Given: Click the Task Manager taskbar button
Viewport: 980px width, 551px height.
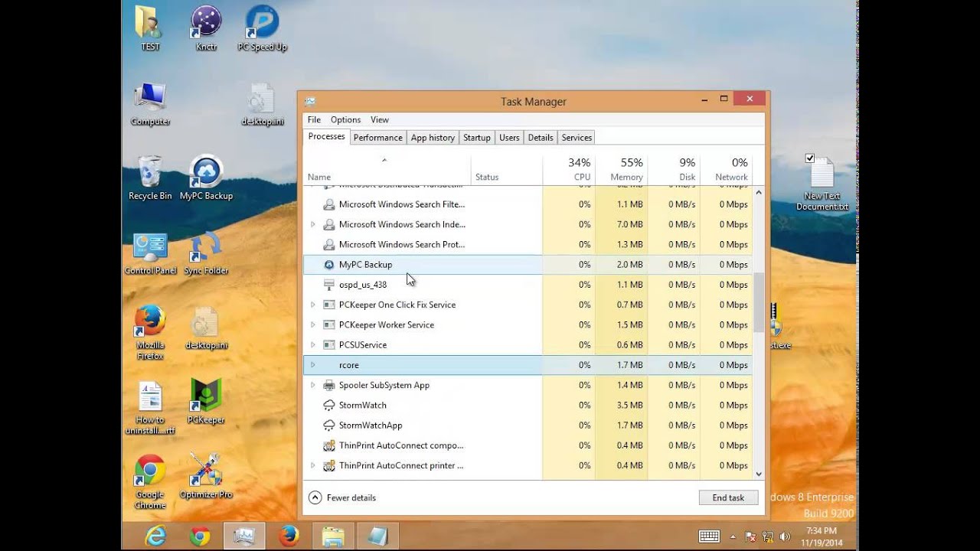Looking at the screenshot, I should [x=244, y=536].
